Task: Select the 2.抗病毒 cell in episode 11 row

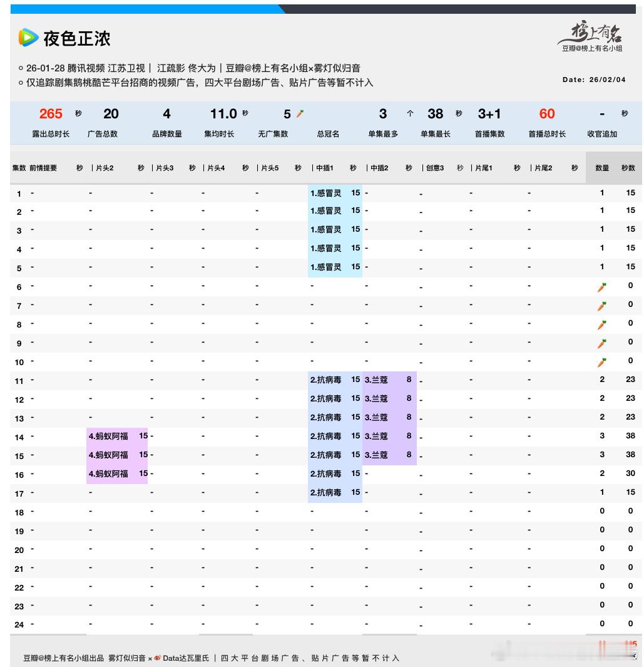Action: tap(325, 380)
